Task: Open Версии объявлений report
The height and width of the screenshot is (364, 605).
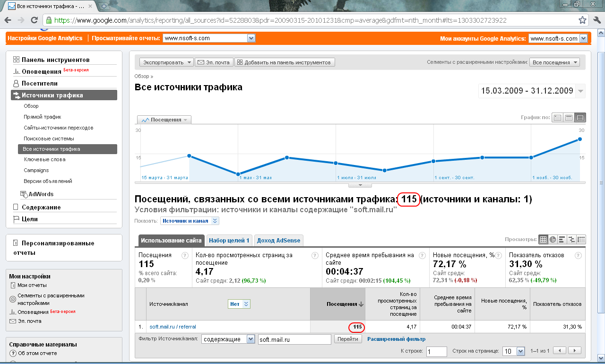Action: [x=48, y=181]
